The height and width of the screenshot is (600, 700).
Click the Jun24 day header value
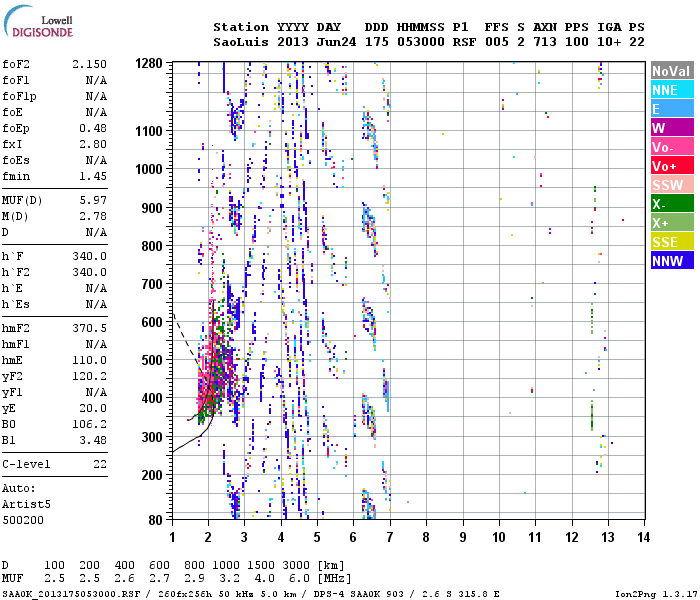tap(337, 42)
